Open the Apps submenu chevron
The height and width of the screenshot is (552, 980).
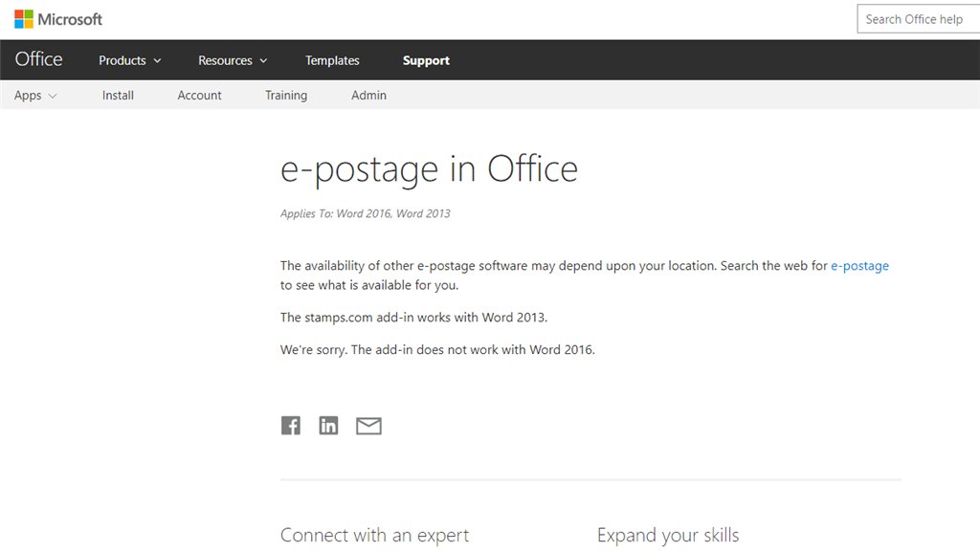54,97
